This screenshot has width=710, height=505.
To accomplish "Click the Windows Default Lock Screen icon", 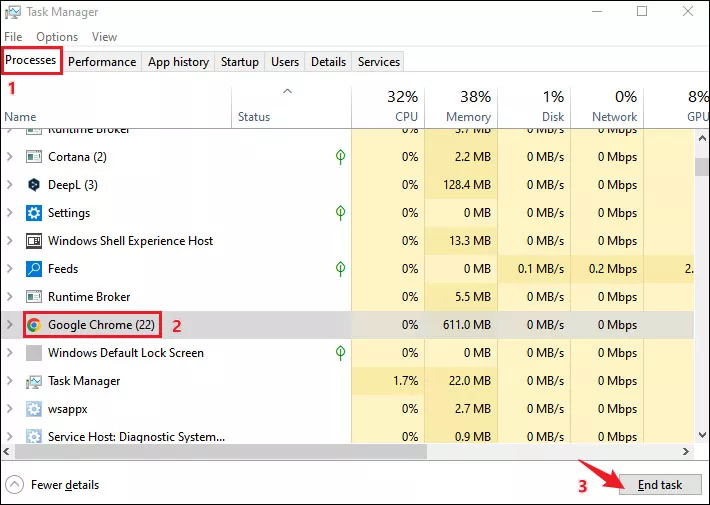I will point(34,353).
